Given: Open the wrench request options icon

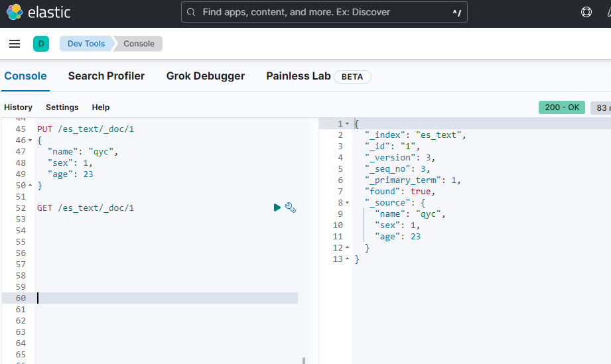Looking at the screenshot, I should pyautogui.click(x=291, y=208).
